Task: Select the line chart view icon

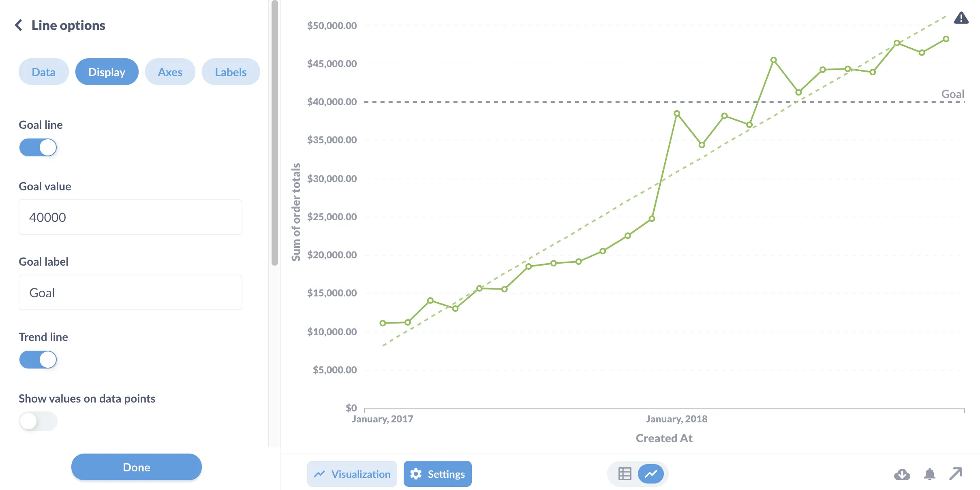Action: click(x=650, y=473)
